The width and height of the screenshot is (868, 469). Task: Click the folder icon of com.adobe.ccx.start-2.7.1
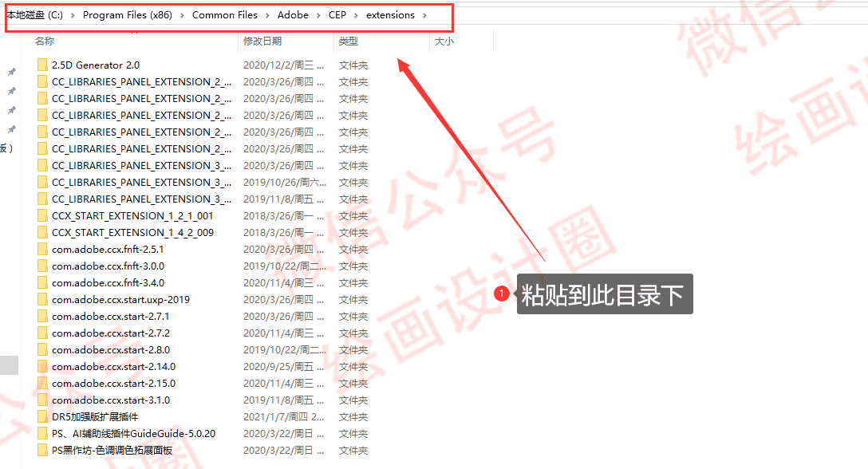42,316
